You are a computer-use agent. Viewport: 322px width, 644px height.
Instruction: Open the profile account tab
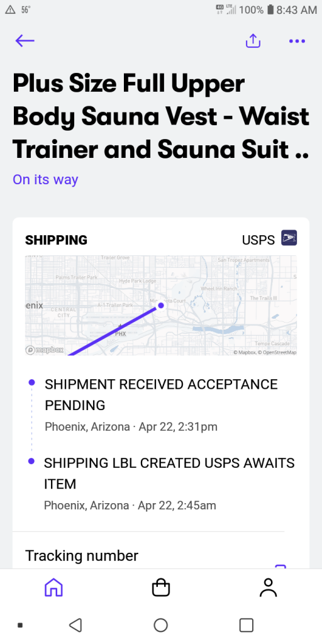(268, 587)
